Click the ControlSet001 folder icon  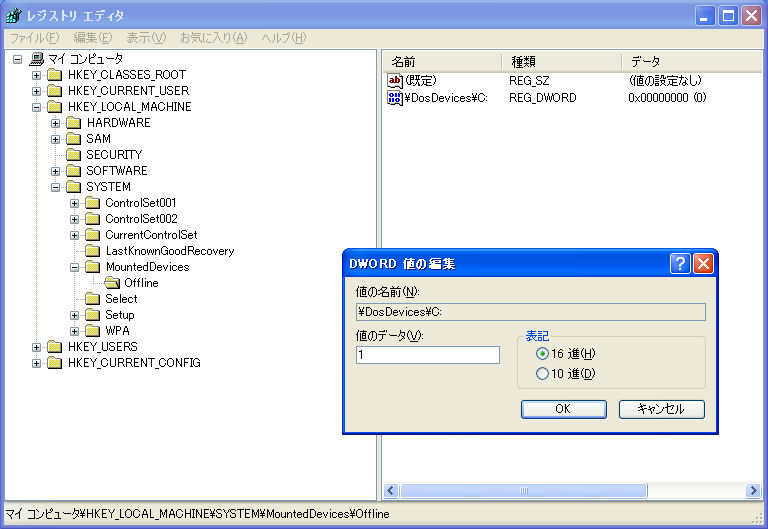click(93, 203)
